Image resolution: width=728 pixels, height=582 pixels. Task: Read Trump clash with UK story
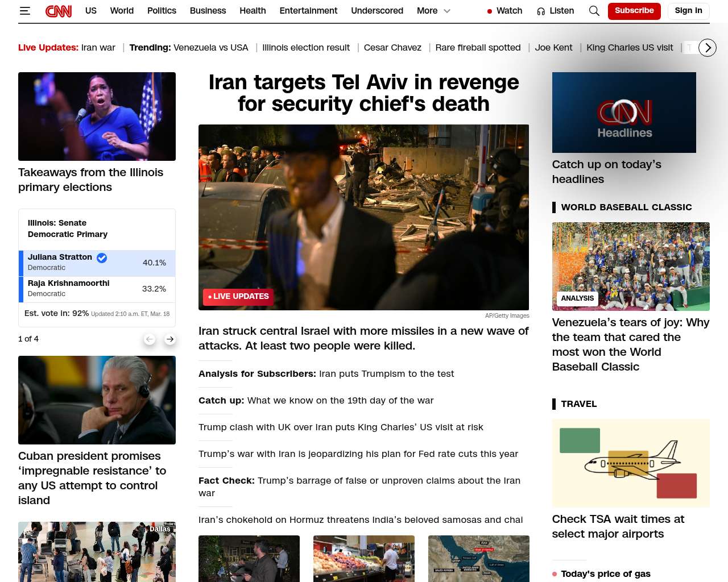(x=341, y=427)
